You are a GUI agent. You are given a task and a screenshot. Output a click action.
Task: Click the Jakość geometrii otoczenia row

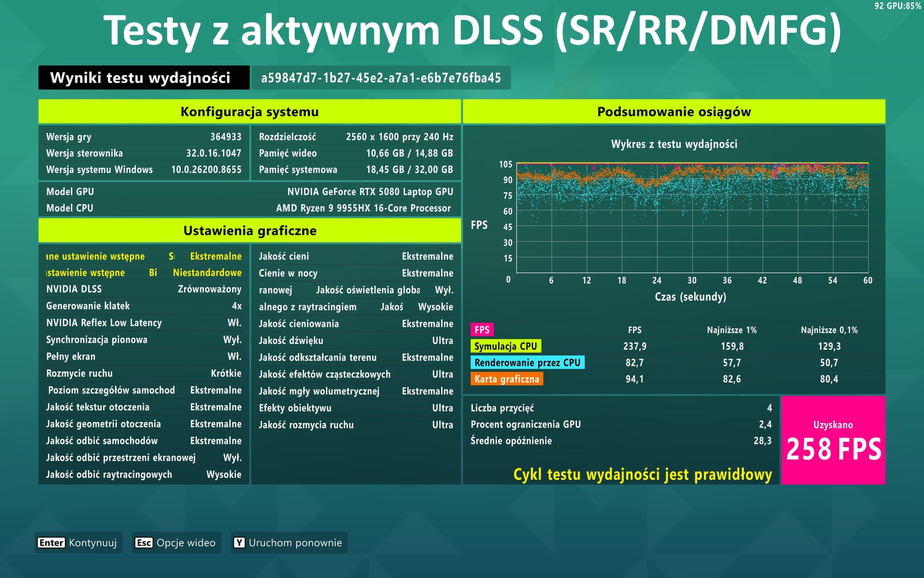coord(144,424)
